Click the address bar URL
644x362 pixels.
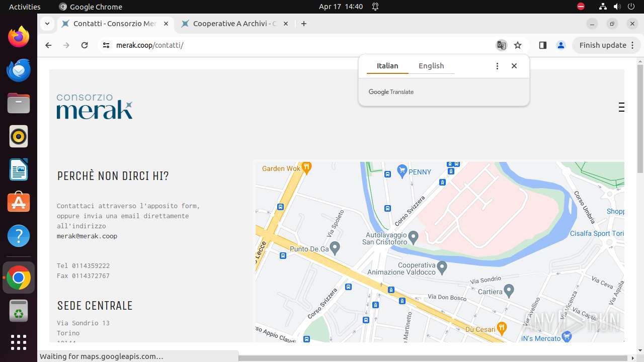click(x=149, y=45)
